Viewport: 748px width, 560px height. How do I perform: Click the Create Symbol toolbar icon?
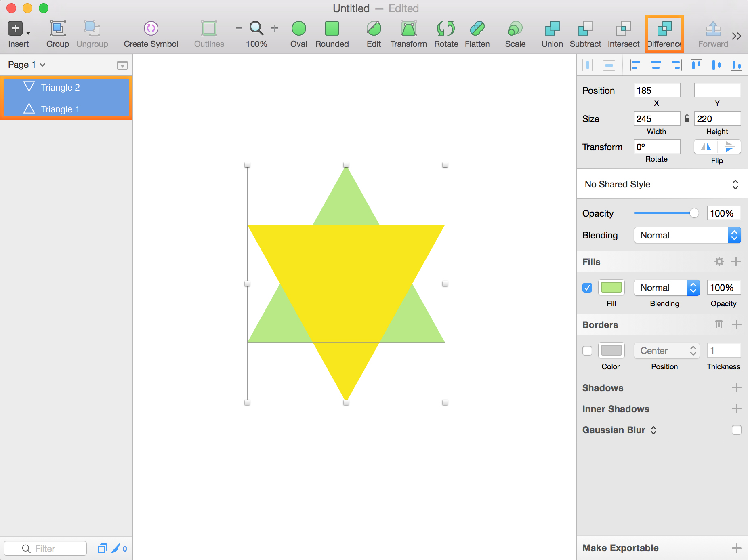click(151, 28)
